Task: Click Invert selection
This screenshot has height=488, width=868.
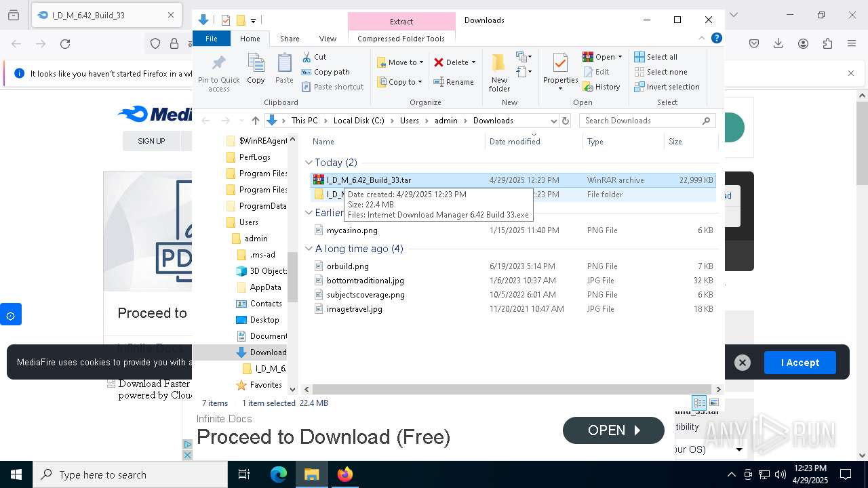Action: 667,87
